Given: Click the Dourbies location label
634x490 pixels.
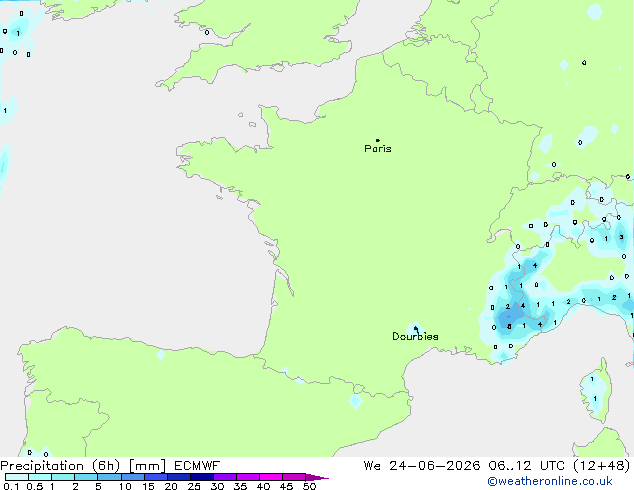Looking at the screenshot, I should coord(415,336).
